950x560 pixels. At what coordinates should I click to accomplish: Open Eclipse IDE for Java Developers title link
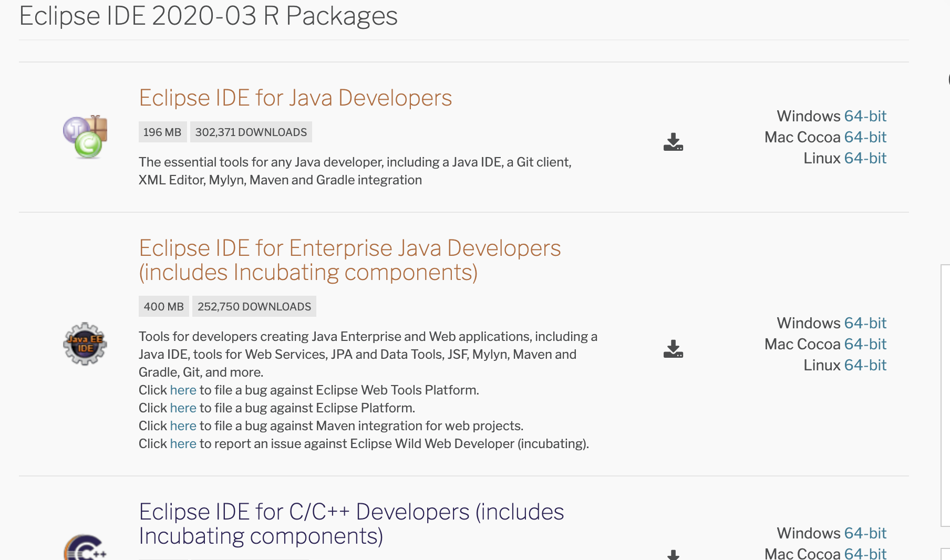tap(295, 98)
